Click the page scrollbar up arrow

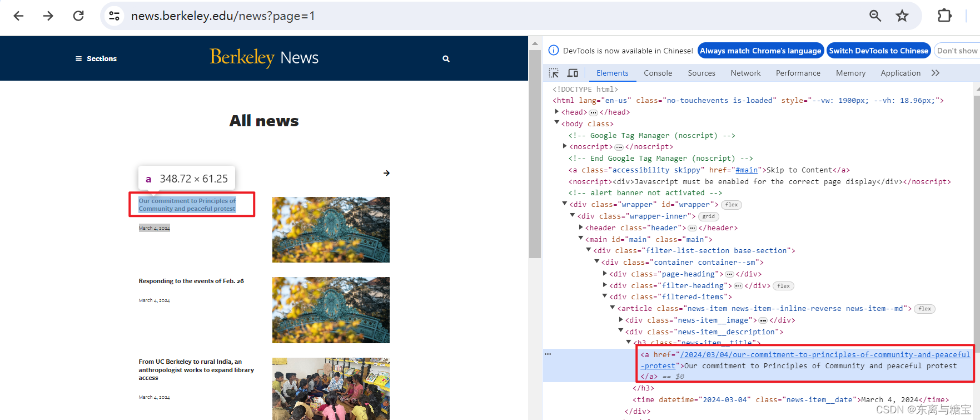(x=535, y=43)
